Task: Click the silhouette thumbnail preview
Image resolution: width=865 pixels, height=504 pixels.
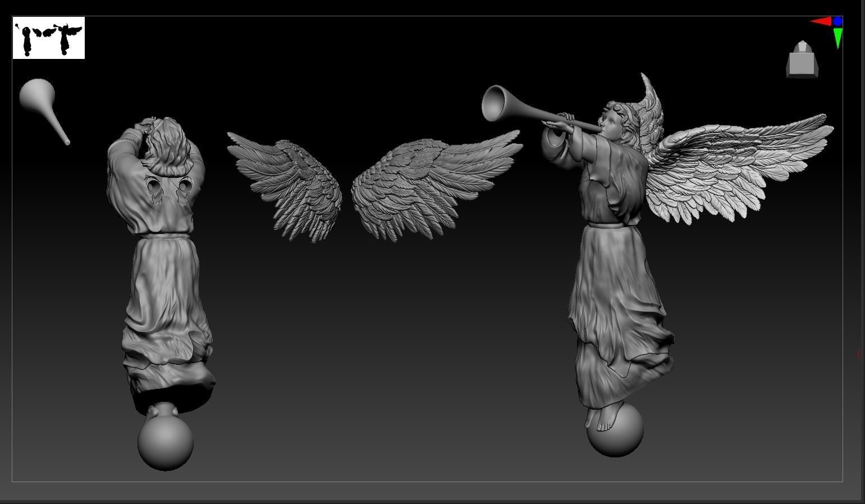Action: (x=49, y=38)
